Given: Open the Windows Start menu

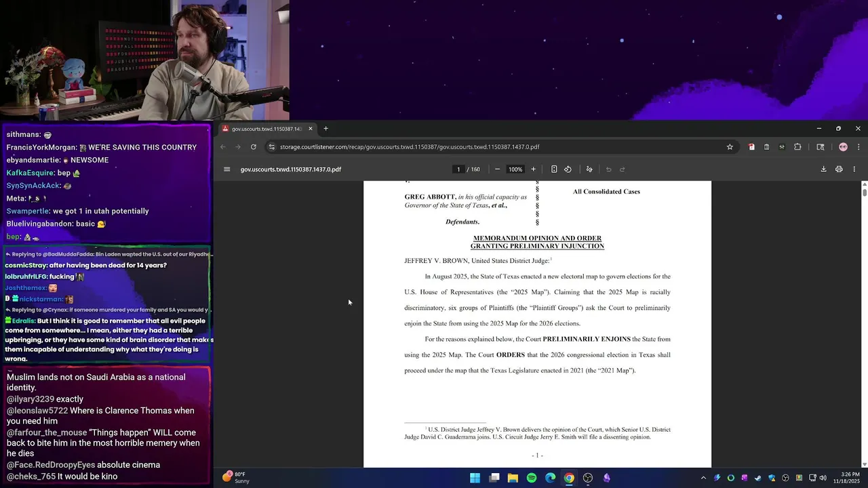Looking at the screenshot, I should click(x=475, y=478).
